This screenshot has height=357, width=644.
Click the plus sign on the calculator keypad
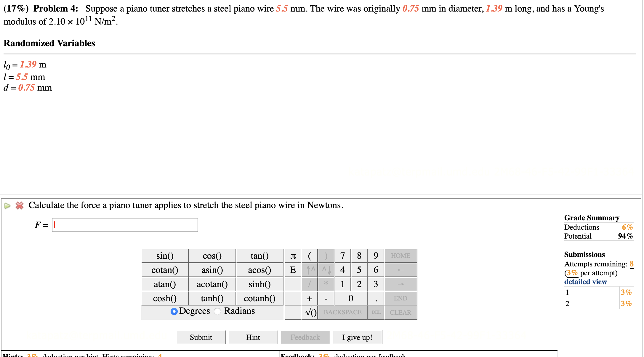[309, 298]
